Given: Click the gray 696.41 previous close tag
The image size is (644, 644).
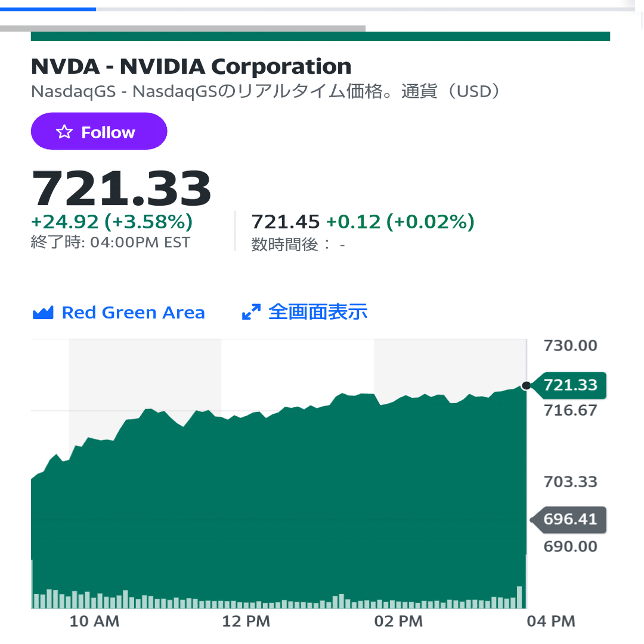Looking at the screenshot, I should [x=568, y=519].
